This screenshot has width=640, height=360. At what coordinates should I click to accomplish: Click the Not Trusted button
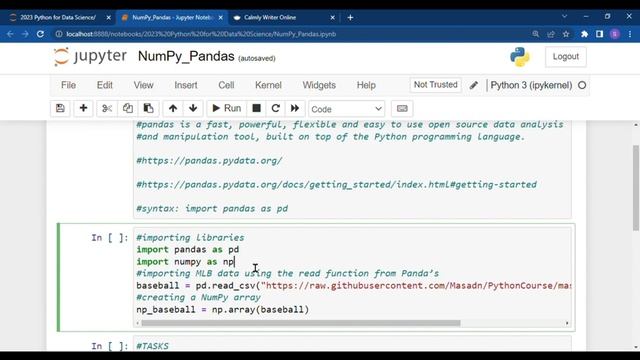click(436, 85)
